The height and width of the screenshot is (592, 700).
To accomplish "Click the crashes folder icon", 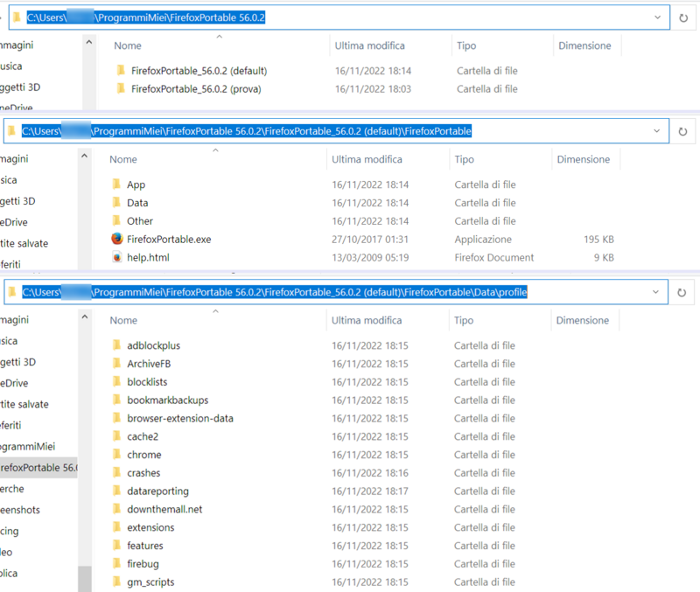I will click(117, 472).
